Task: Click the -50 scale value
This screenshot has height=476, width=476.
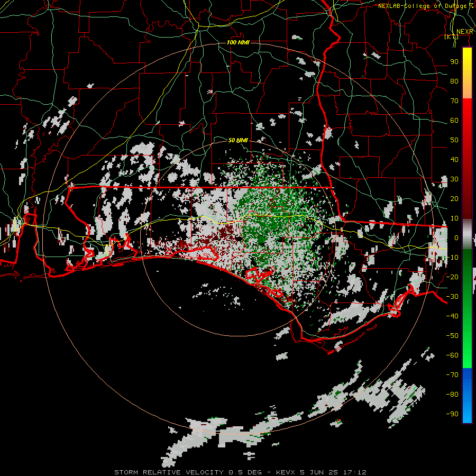Action: 452,336
